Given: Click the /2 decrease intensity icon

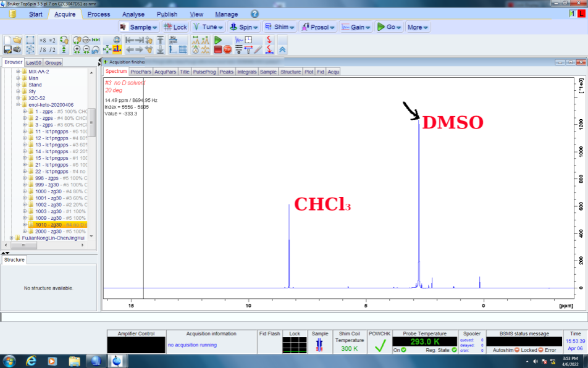Looking at the screenshot, I should click(x=52, y=50).
